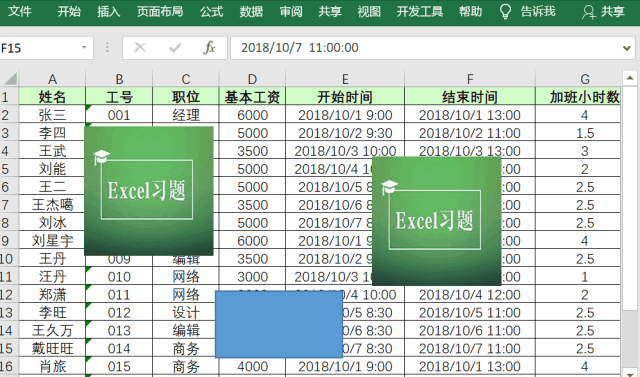Open the 审阅 tab
Viewport: 640px width, 377px height.
pos(291,11)
